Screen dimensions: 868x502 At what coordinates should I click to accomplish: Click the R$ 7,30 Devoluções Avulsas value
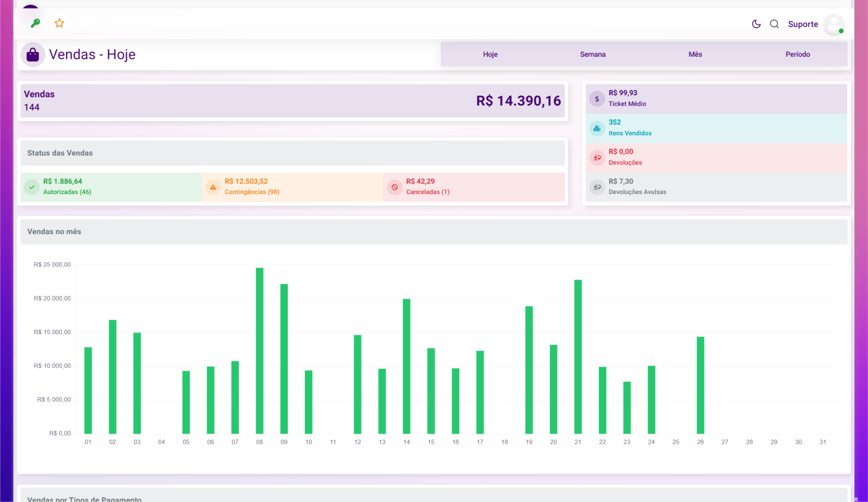point(621,181)
